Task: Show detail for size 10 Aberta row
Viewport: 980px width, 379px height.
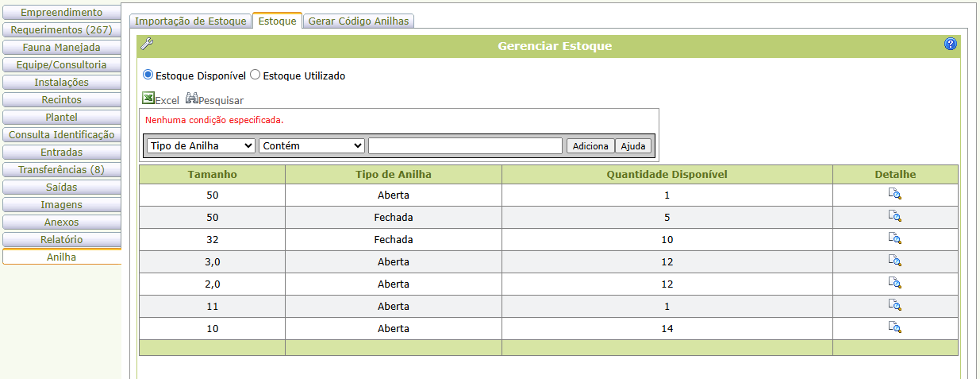Action: [894, 328]
